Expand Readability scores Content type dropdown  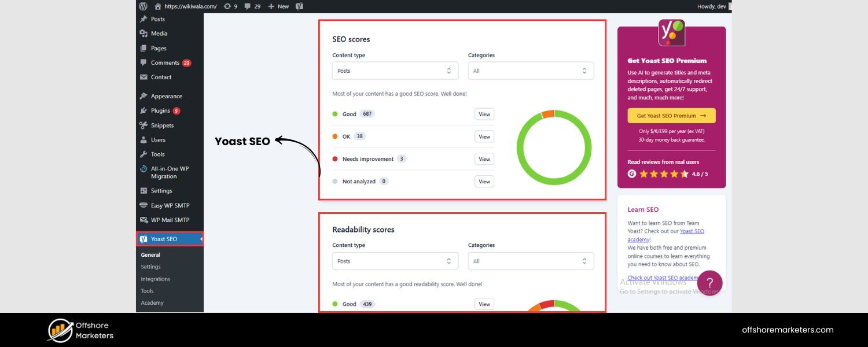tap(395, 261)
